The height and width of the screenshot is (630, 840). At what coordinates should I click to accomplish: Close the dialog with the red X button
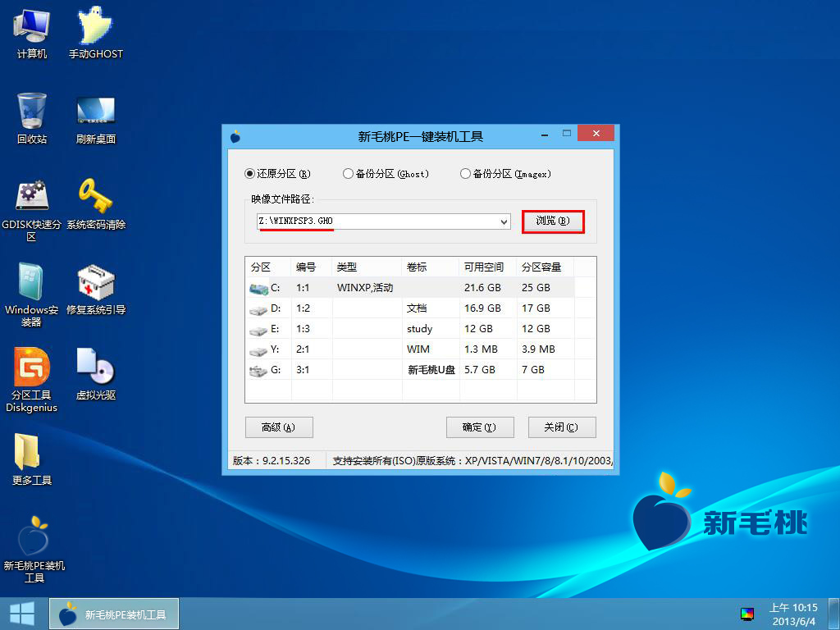point(596,134)
